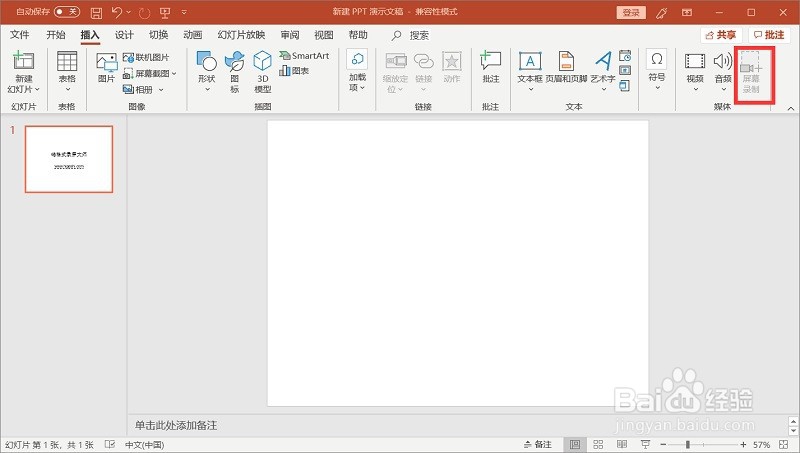Viewport: 800px width, 453px height.
Task: Open the 设计 Design ribbon tab
Action: [124, 35]
